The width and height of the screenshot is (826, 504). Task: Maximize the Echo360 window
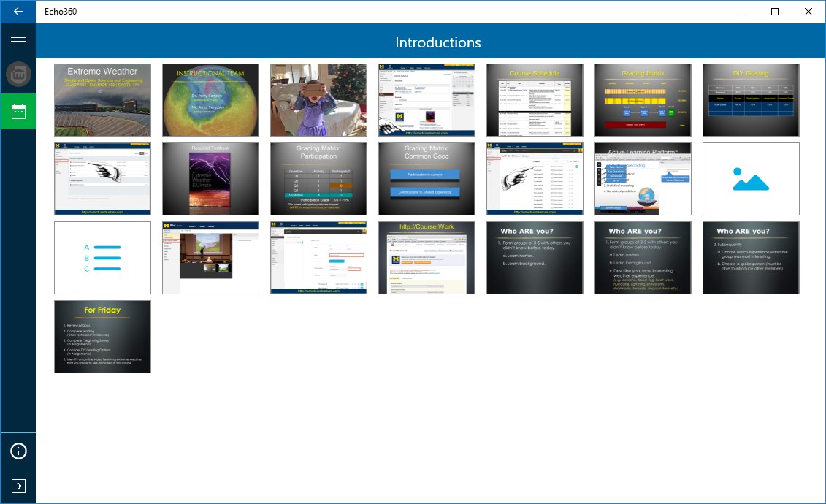774,12
